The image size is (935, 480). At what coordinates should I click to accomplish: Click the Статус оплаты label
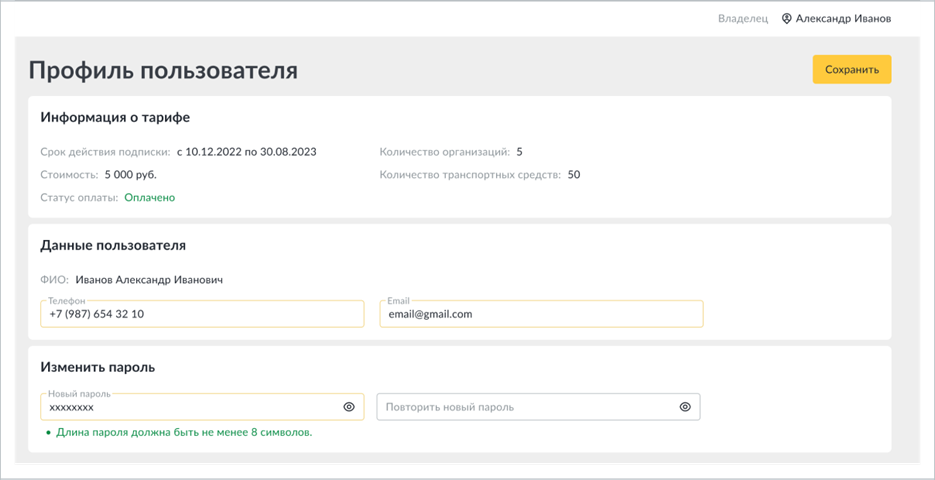click(x=79, y=197)
